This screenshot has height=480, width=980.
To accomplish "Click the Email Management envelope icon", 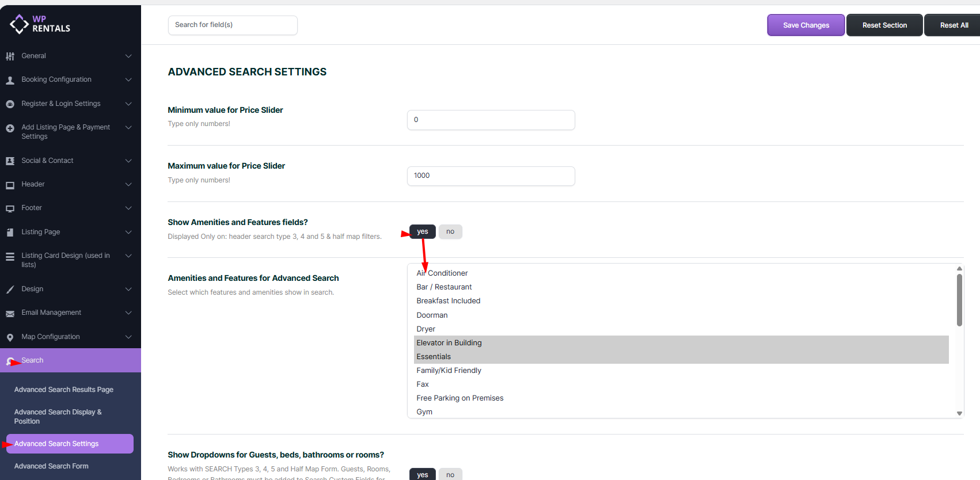I will click(10, 313).
